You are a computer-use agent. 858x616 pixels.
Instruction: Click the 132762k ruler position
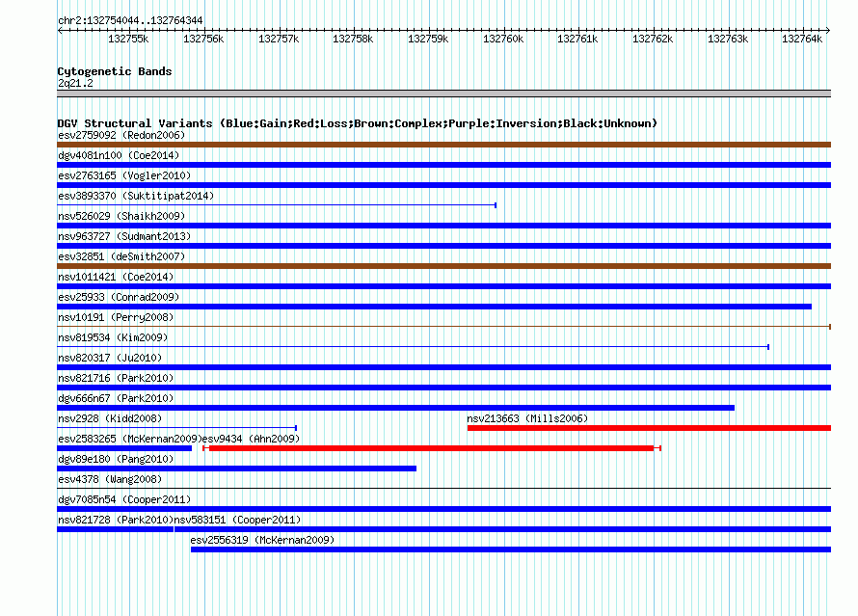coord(653,39)
